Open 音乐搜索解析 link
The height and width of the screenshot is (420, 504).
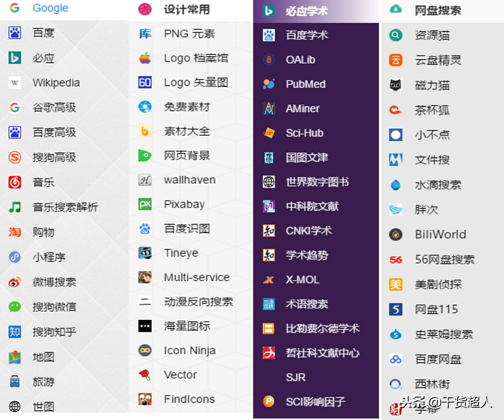coord(65,207)
